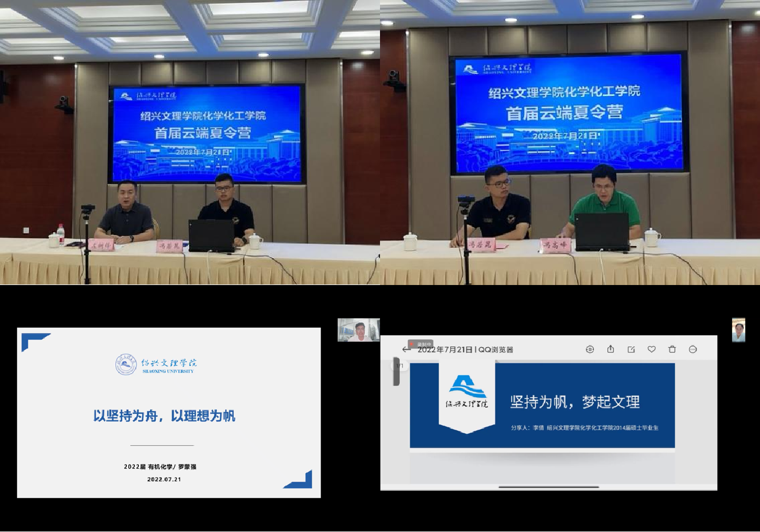Open the top-left meeting room photo
This screenshot has height=532, width=760.
click(x=190, y=142)
